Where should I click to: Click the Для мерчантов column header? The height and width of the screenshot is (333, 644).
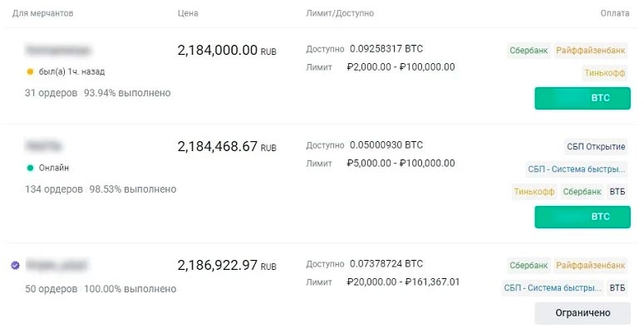(42, 14)
